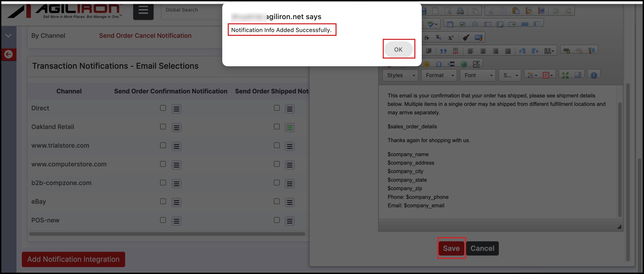Open the Styles dropdown
This screenshot has height=274, width=644.
[400, 75]
